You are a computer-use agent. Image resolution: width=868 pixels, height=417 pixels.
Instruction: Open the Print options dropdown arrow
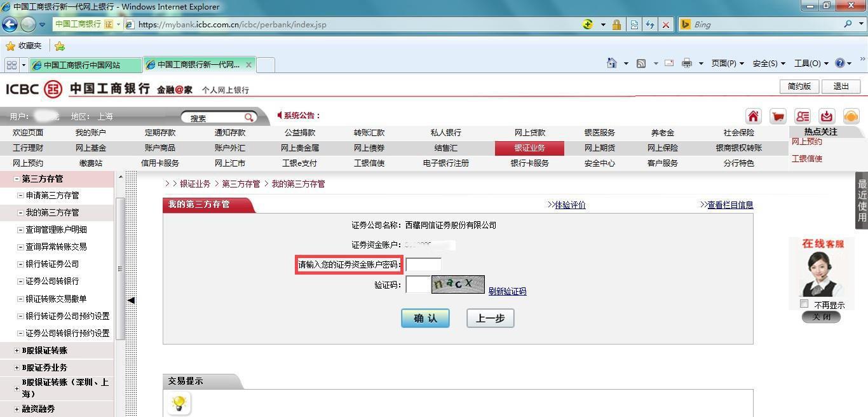(x=701, y=64)
